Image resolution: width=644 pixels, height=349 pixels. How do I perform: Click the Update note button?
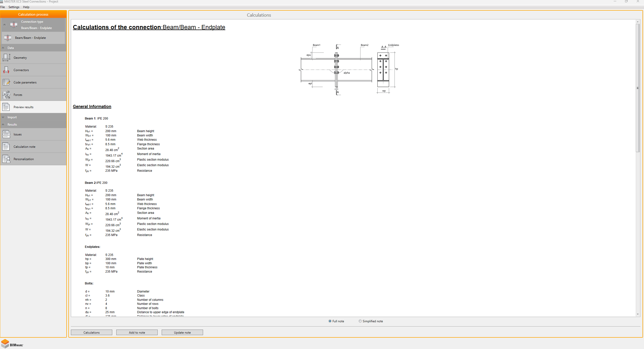click(182, 332)
